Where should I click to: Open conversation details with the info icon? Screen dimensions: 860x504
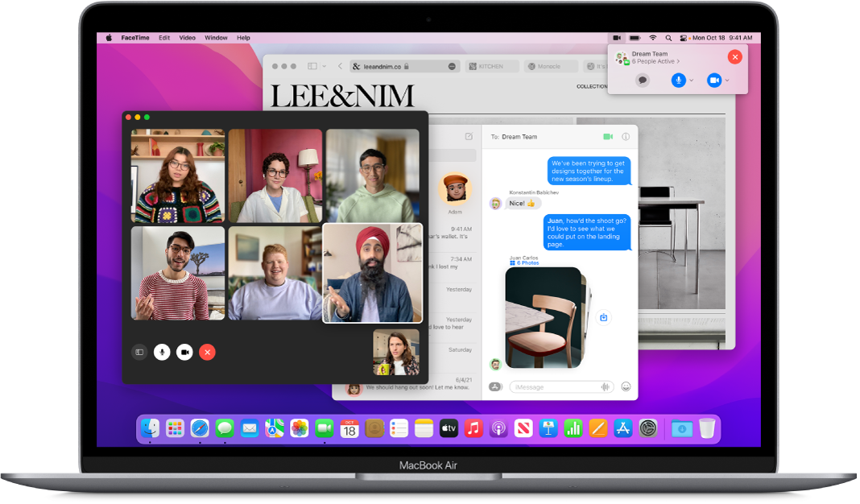pyautogui.click(x=626, y=136)
